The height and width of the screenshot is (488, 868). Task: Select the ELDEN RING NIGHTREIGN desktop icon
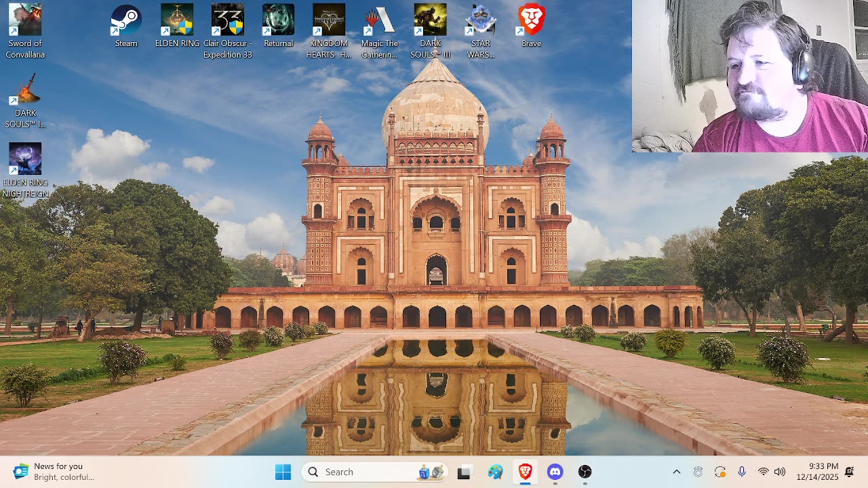click(25, 170)
